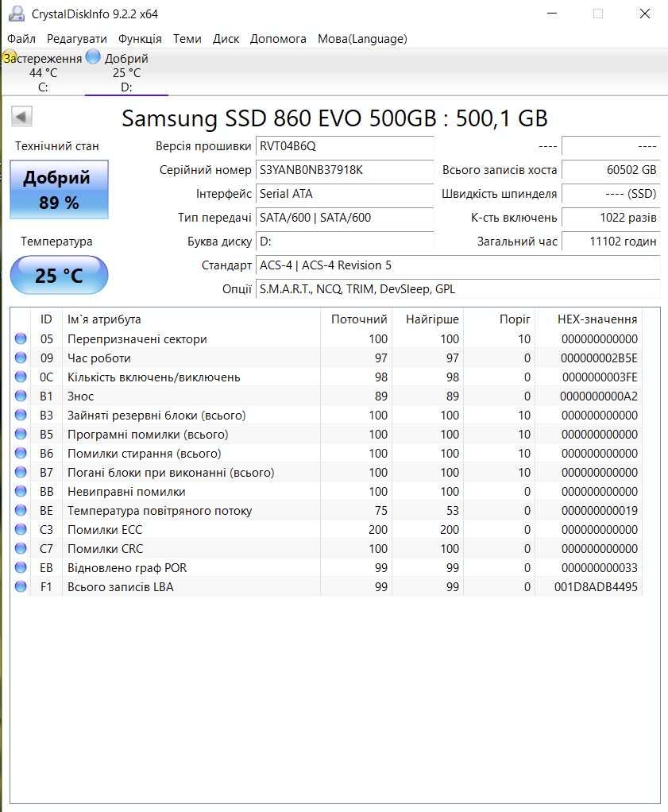Image resolution: width=668 pixels, height=812 pixels.
Task: Select the Погані блоки при виконанні name
Action: [170, 473]
